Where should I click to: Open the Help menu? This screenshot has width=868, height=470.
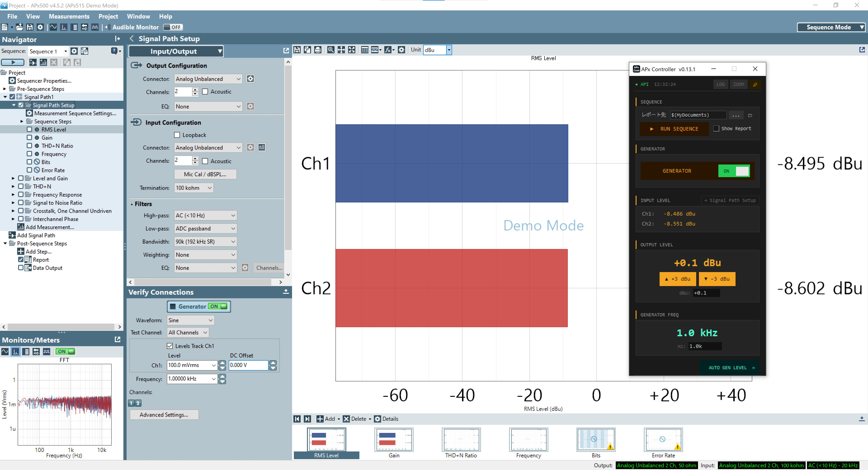pyautogui.click(x=165, y=16)
